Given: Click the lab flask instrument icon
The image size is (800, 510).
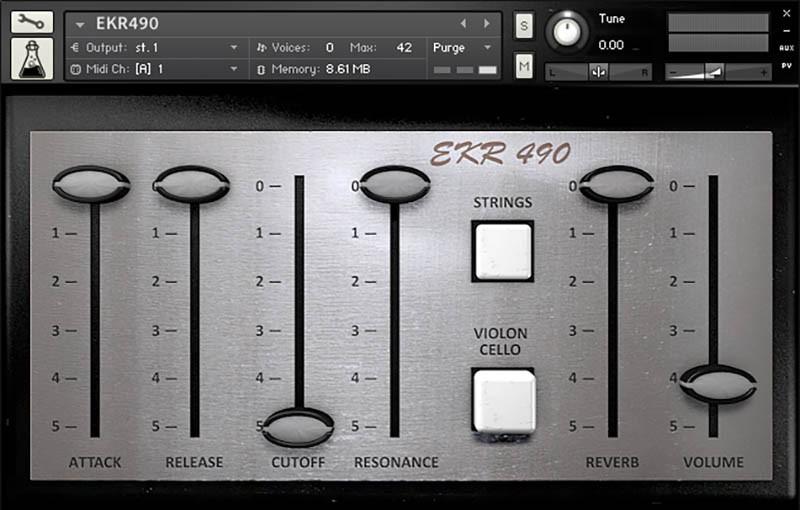Looking at the screenshot, I should click(32, 59).
